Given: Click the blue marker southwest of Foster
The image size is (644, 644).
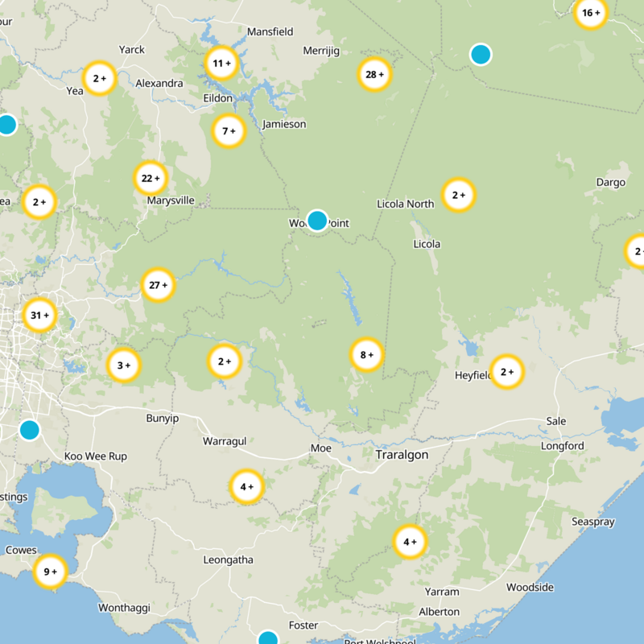Looking at the screenshot, I should pos(268,639).
